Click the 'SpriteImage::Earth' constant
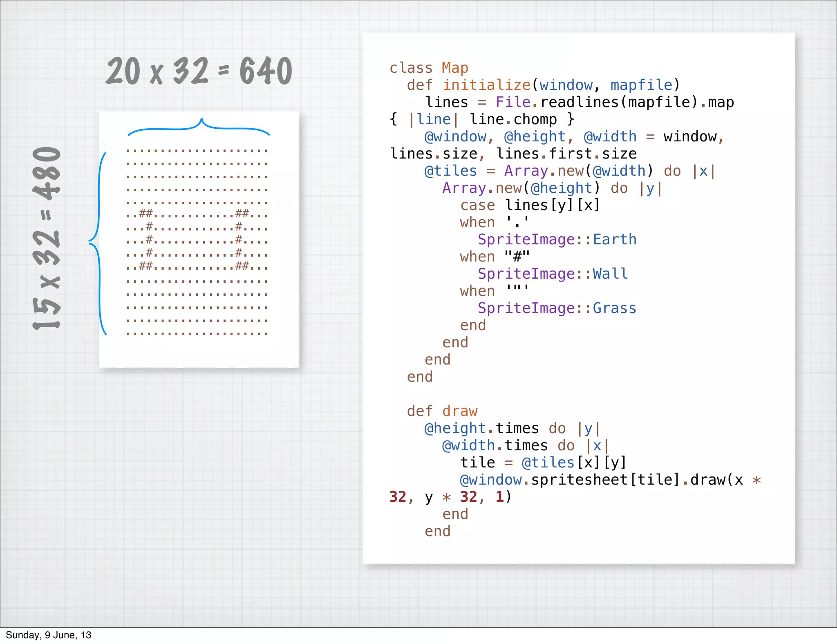The width and height of the screenshot is (837, 644). (x=557, y=239)
